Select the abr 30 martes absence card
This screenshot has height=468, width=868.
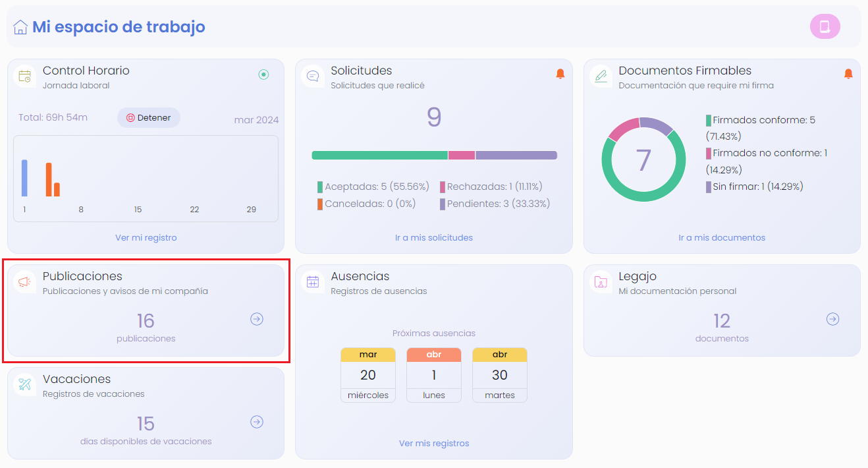[500, 374]
